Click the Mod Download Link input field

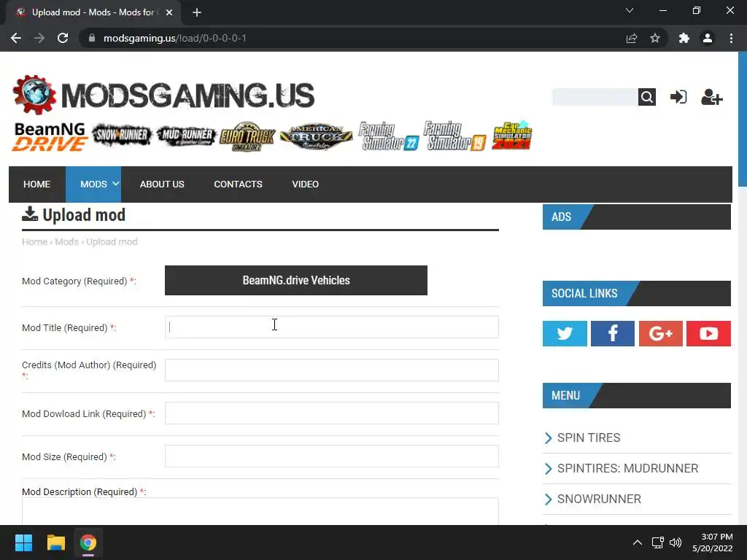(x=332, y=413)
